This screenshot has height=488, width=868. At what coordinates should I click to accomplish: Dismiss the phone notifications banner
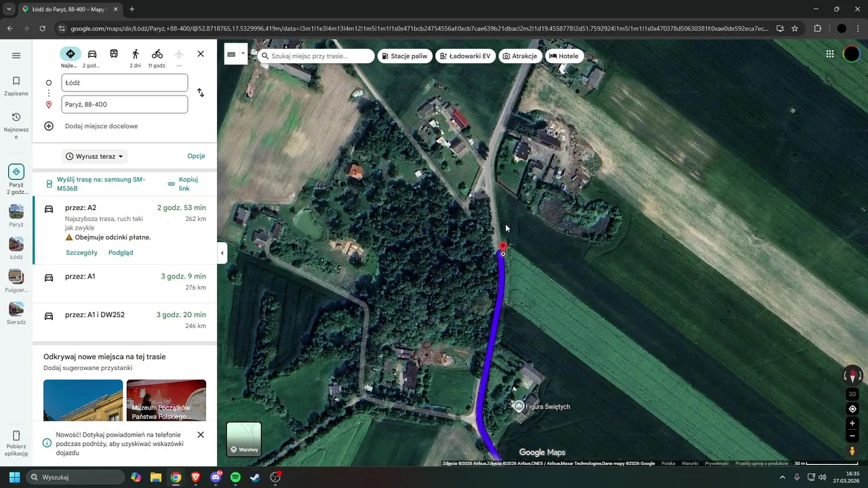point(201,434)
